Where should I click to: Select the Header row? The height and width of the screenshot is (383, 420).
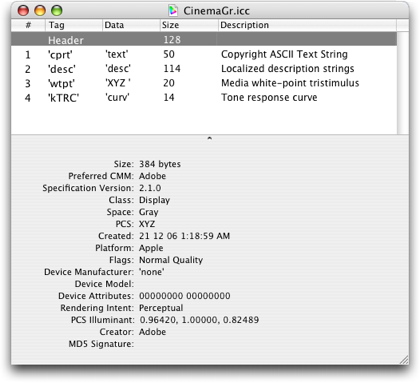click(204, 39)
